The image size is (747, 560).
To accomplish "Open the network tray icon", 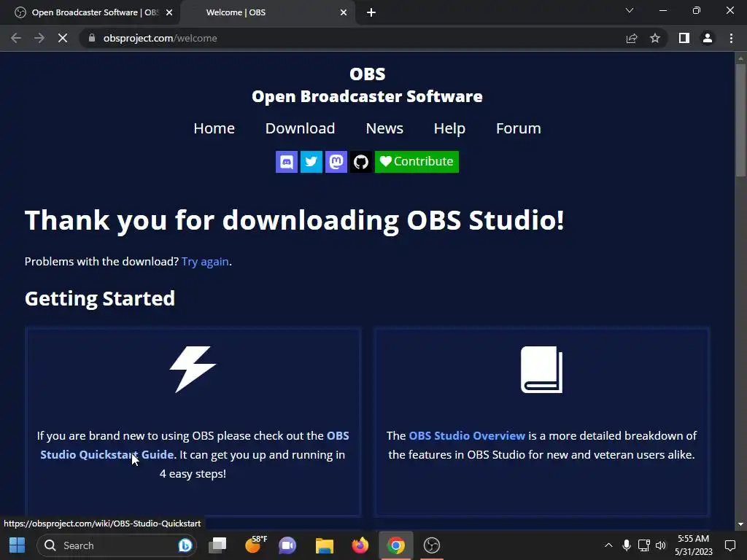I will 643,545.
